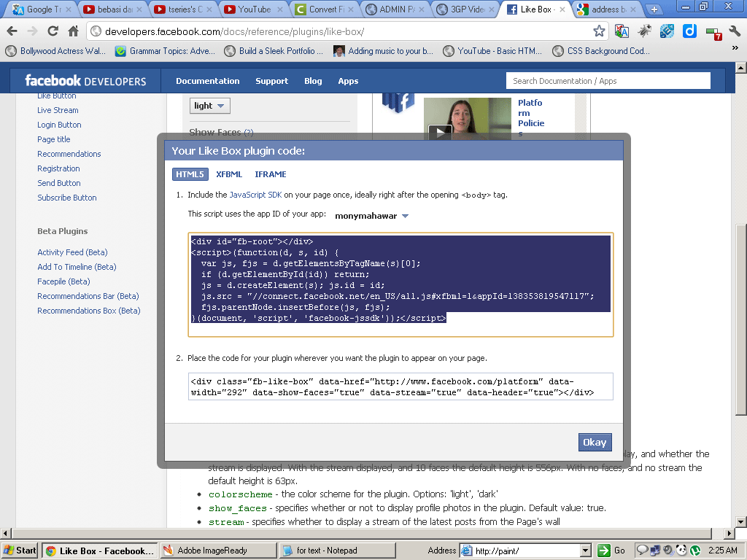Switch to the 'bebasi dai' YouTube tab
The width and height of the screenshot is (747, 560).
[112, 9]
